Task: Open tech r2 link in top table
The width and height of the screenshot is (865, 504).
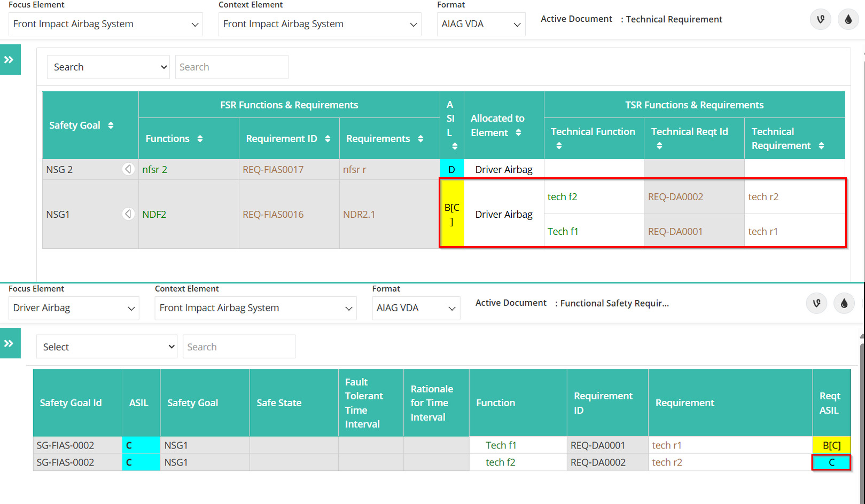Action: pyautogui.click(x=763, y=196)
